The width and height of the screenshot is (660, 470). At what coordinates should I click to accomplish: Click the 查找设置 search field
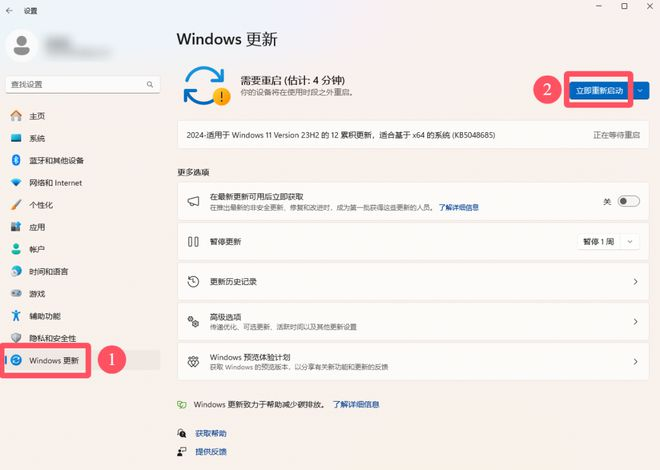[x=83, y=85]
